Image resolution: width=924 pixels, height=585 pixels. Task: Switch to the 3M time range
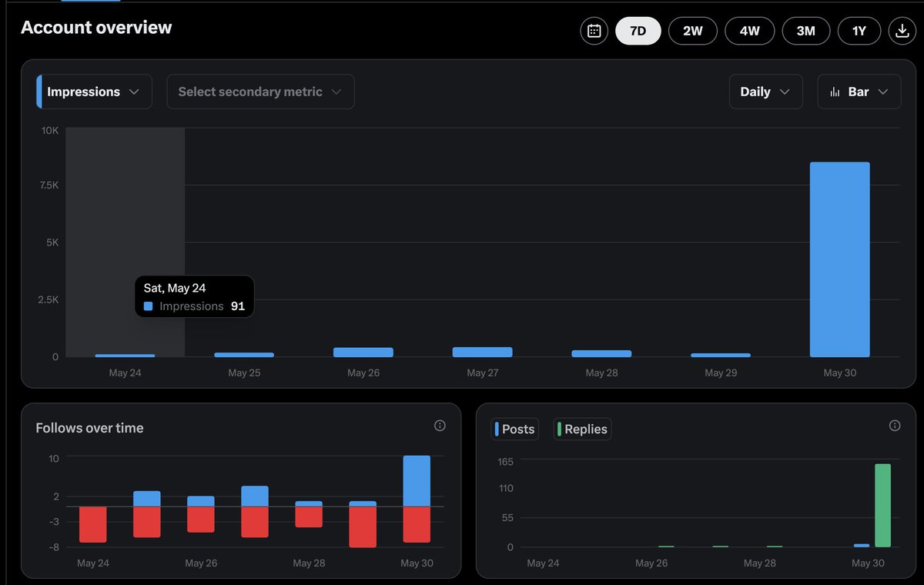pos(805,32)
